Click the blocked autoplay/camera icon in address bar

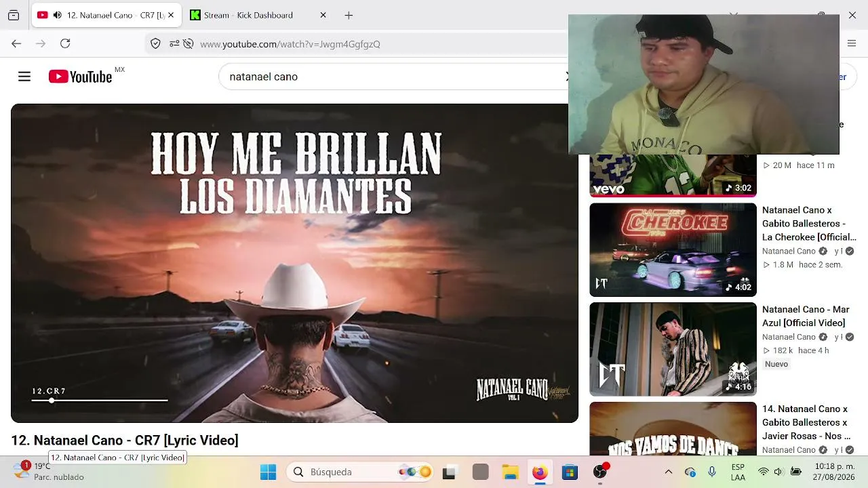[189, 44]
